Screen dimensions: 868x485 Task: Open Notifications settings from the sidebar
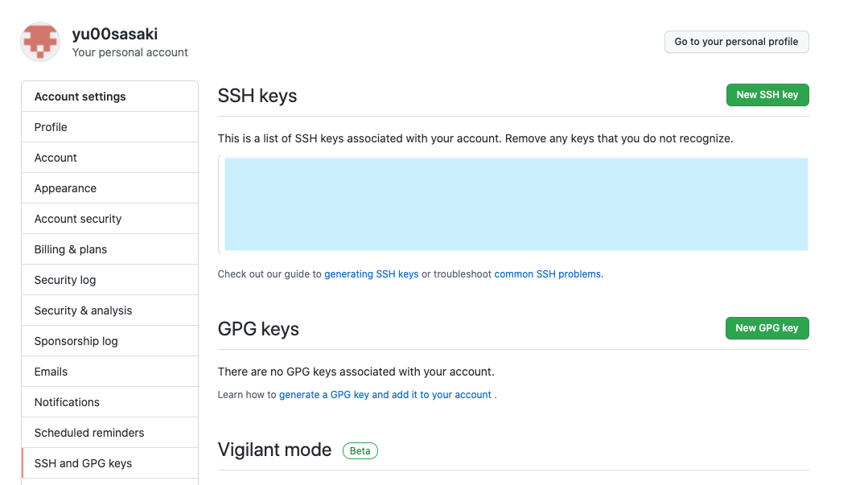point(66,401)
